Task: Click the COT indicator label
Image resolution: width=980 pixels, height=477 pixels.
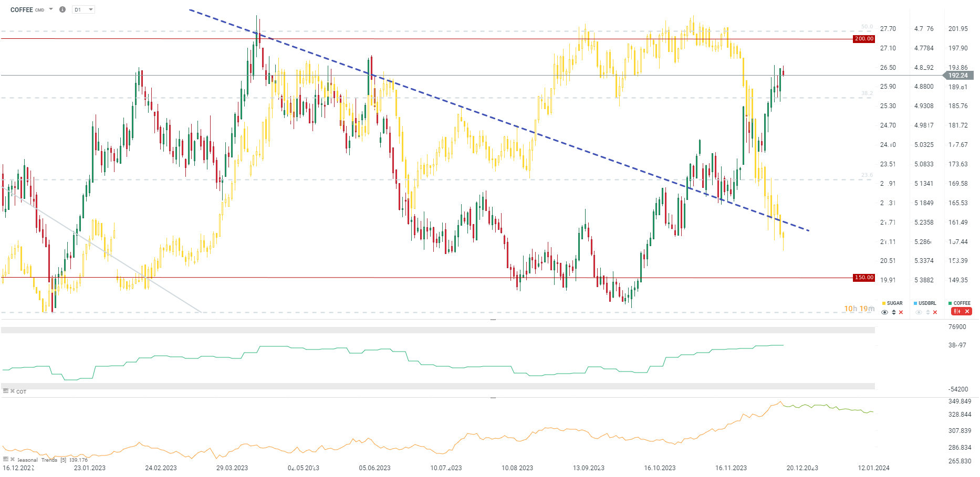Action: coord(21,391)
